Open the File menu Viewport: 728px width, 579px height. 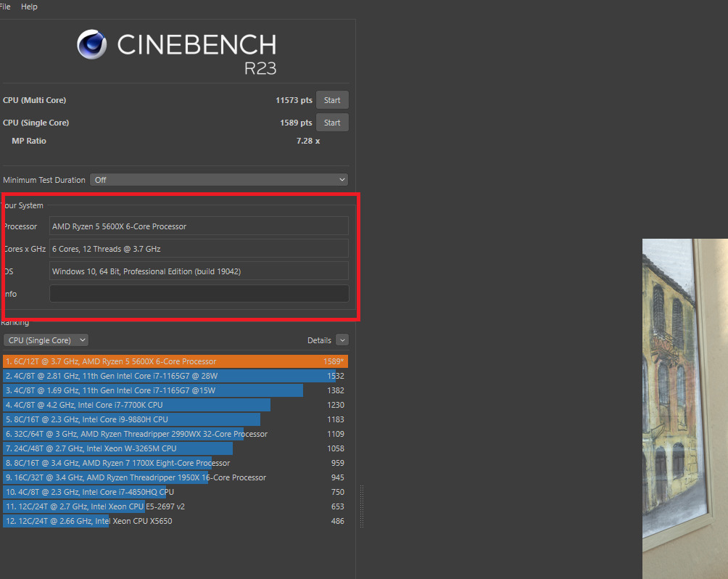click(x=4, y=7)
